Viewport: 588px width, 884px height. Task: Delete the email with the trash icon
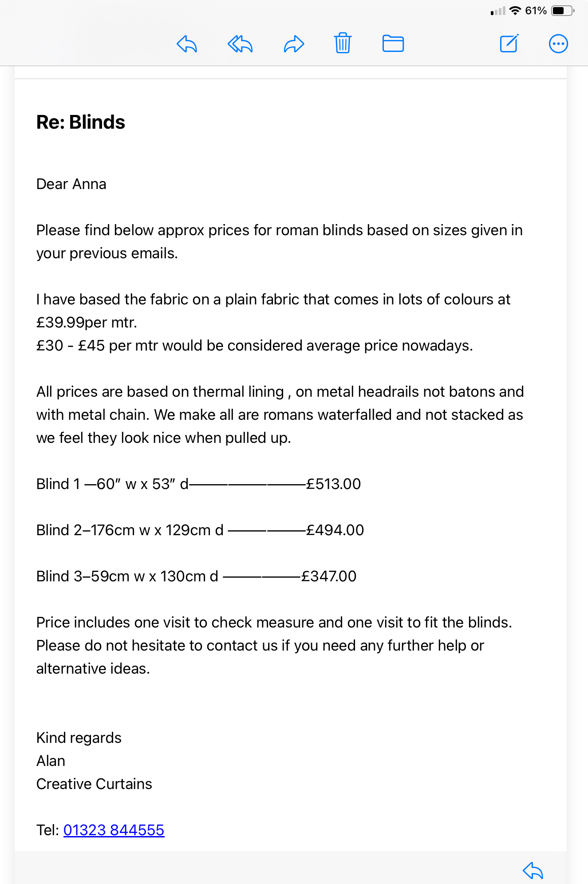(x=343, y=43)
